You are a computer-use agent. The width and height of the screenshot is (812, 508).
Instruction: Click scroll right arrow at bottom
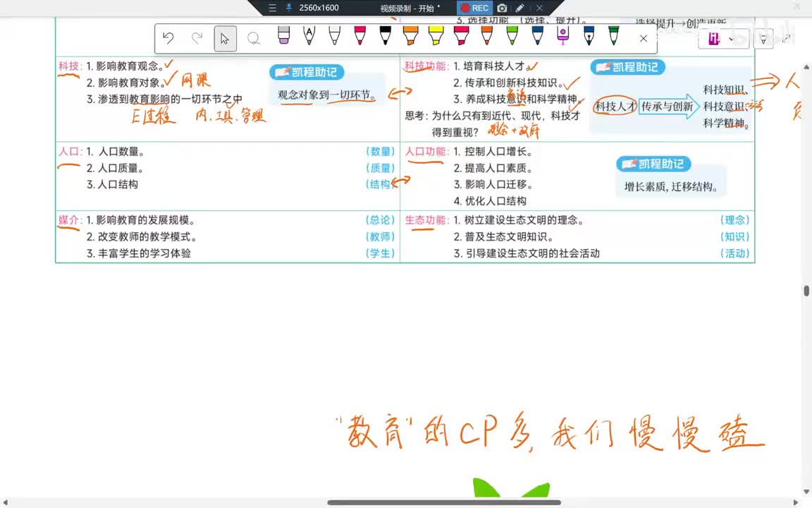(796, 502)
